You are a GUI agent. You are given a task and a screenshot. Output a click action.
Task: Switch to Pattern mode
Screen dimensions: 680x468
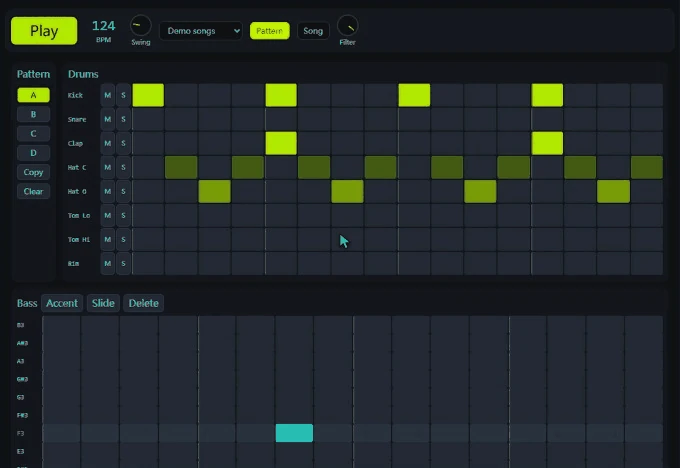269,31
